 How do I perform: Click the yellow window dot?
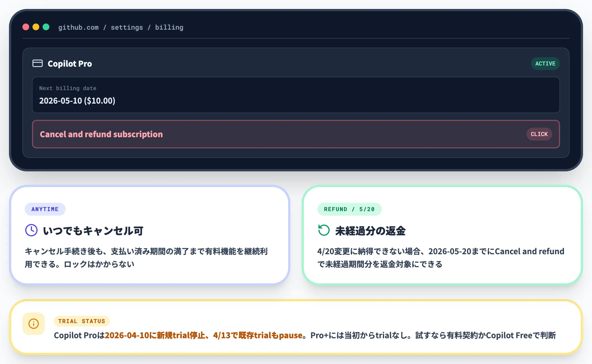click(x=36, y=27)
